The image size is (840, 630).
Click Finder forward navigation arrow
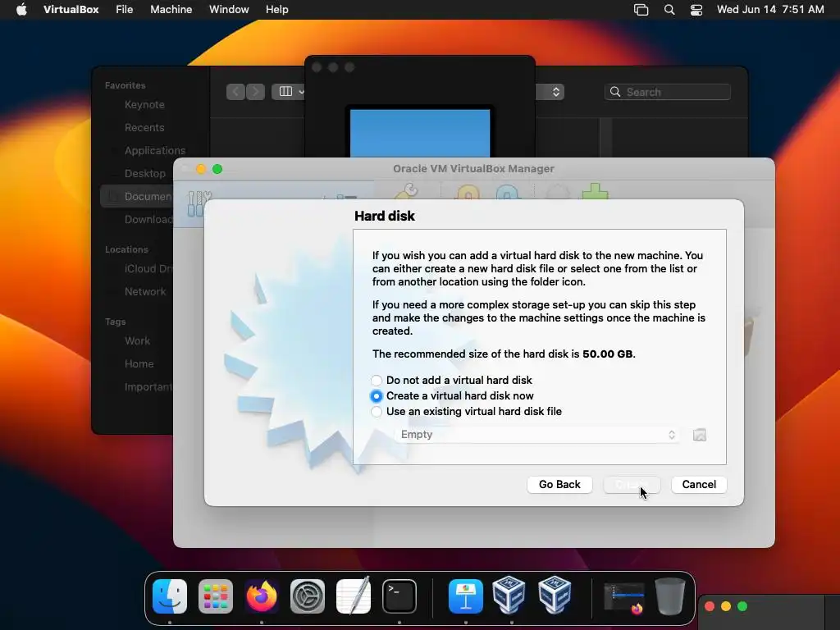click(x=255, y=92)
